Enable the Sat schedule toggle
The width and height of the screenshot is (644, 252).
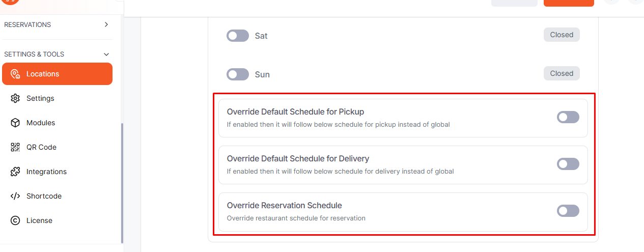[237, 36]
